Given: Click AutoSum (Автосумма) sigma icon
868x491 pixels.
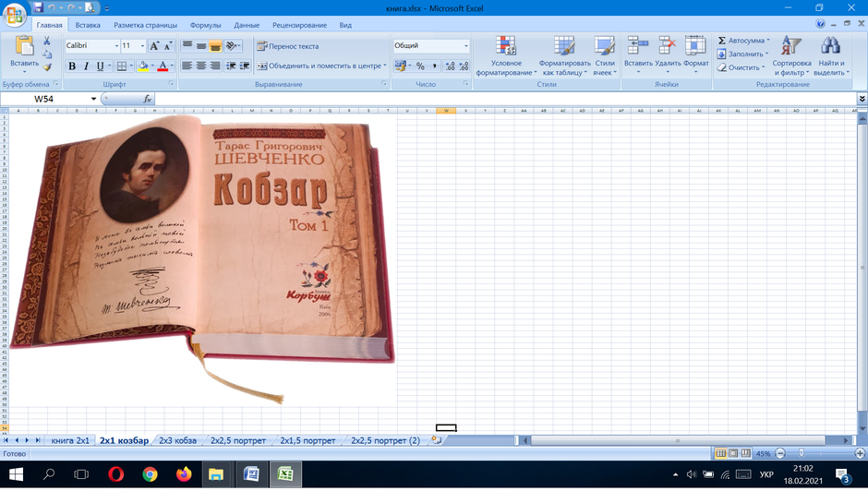Looking at the screenshot, I should pyautogui.click(x=722, y=41).
